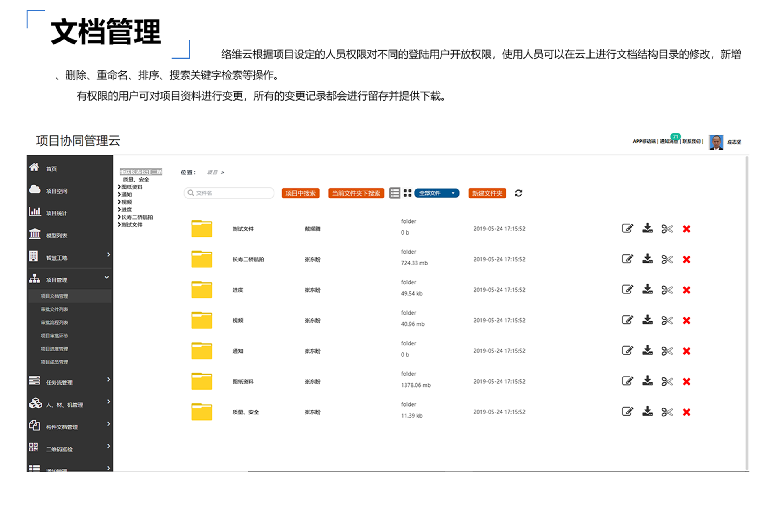The image size is (776, 532).
Task: Expand the 智慧工地 sidebar menu
Action: pos(109,255)
